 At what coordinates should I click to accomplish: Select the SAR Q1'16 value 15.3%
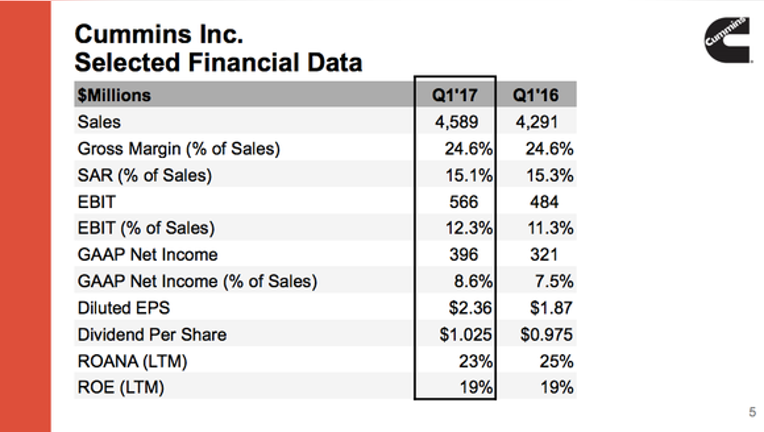pyautogui.click(x=550, y=175)
